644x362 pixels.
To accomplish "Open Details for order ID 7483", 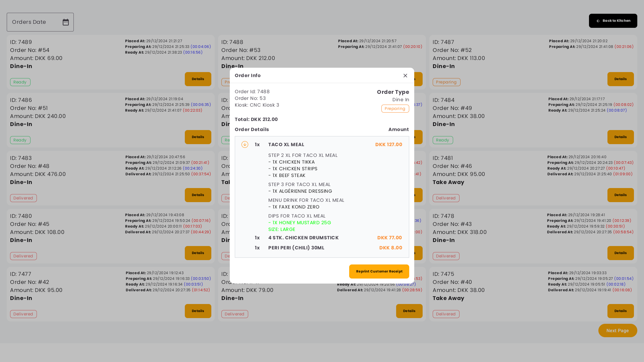I will click(198, 195).
